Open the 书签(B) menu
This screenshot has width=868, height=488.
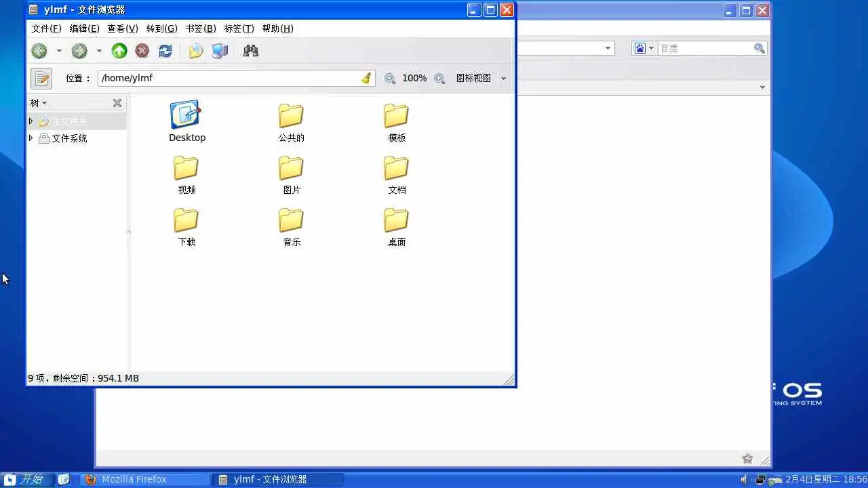pos(201,28)
